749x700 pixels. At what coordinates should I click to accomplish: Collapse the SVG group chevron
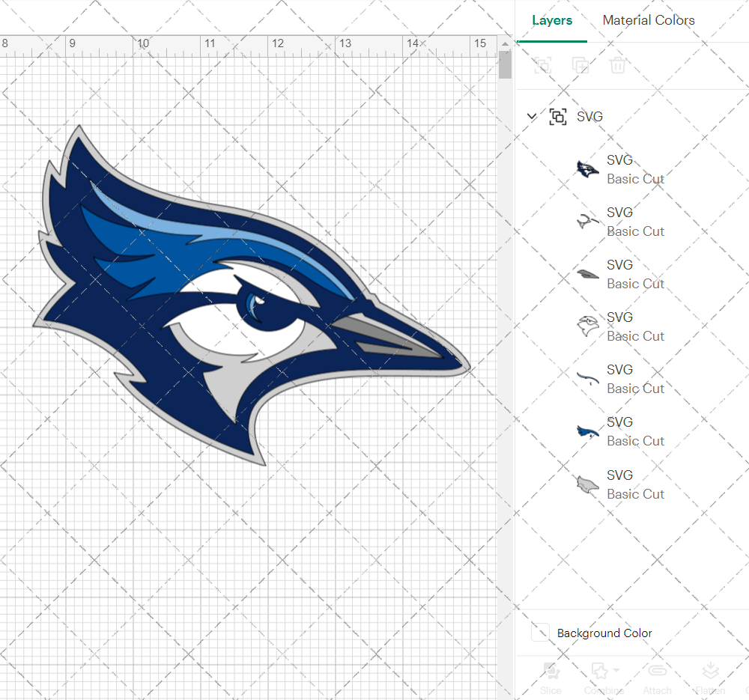[532, 116]
